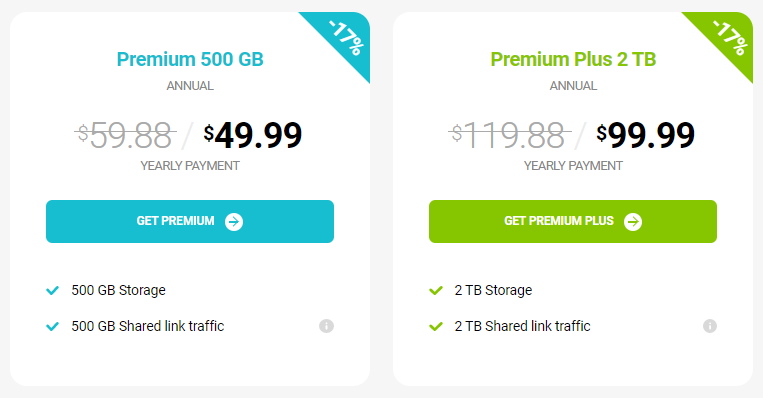
Task: Click blue checkmark beside 500 GB Shared link traffic
Action: [52, 326]
